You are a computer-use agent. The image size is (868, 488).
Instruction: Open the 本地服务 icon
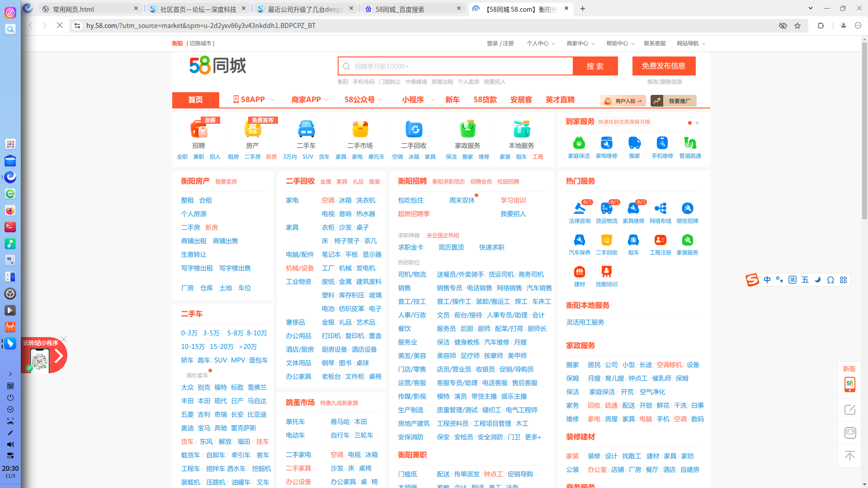522,129
